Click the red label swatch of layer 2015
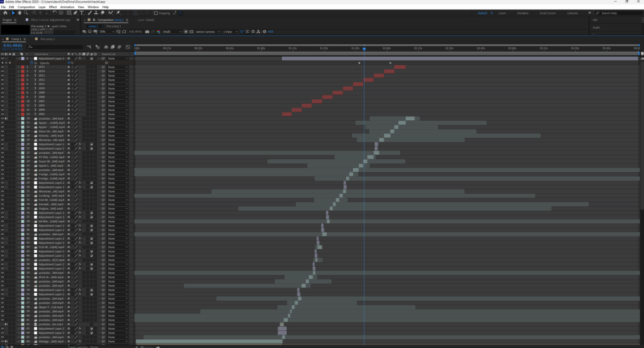The image size is (644, 348). pos(23,67)
